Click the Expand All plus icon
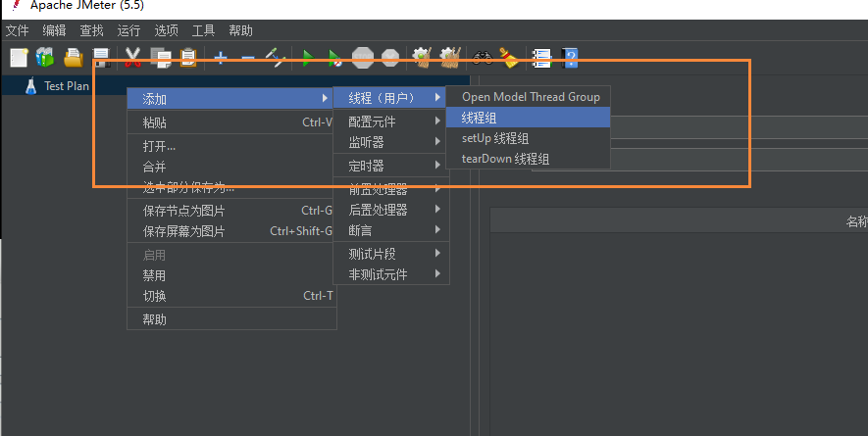Image resolution: width=868 pixels, height=436 pixels. (221, 58)
